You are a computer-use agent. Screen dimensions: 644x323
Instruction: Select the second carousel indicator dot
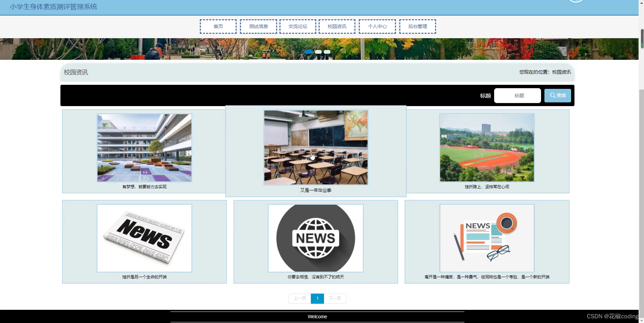[318, 52]
